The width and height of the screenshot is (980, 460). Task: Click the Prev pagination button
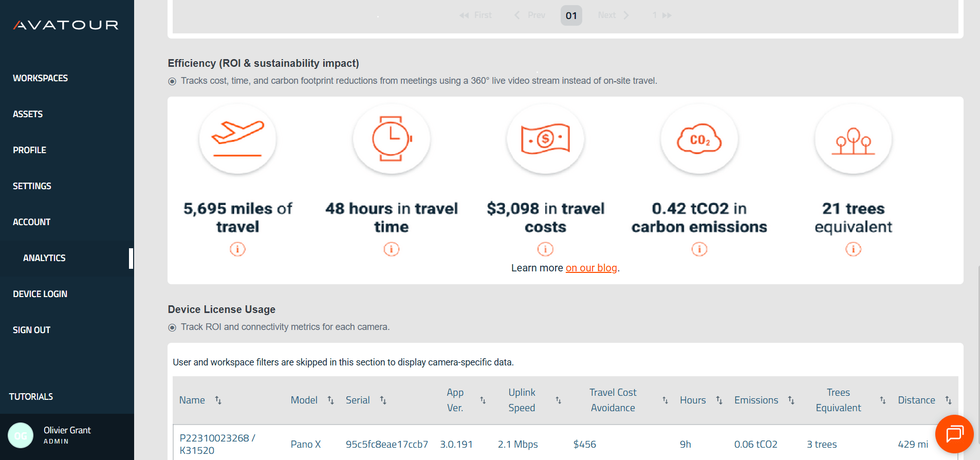click(x=530, y=15)
